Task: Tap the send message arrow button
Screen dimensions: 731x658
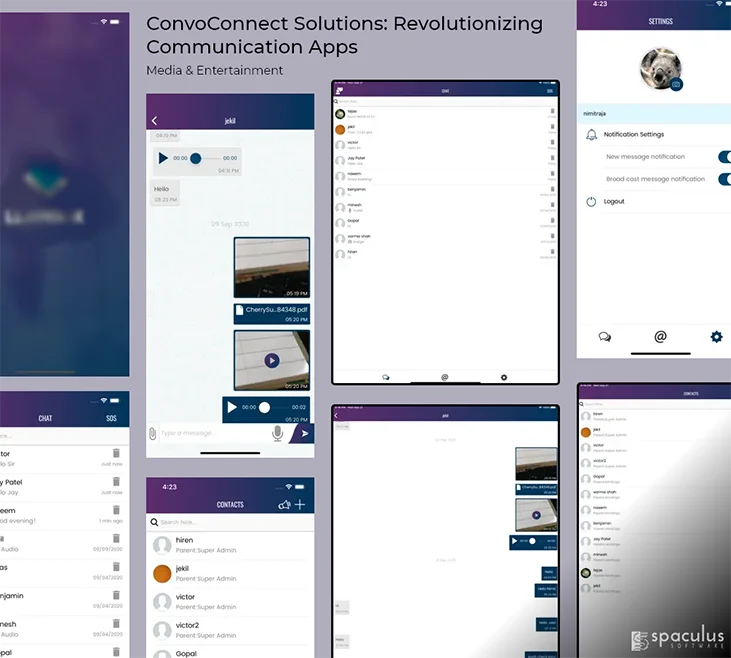Action: pos(303,433)
